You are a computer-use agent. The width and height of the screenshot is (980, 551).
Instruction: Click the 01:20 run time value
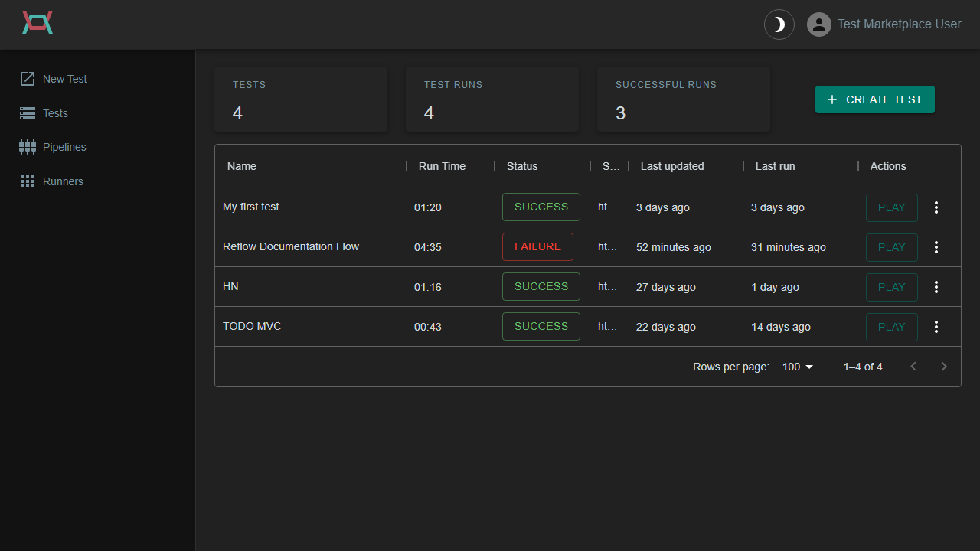coord(428,207)
